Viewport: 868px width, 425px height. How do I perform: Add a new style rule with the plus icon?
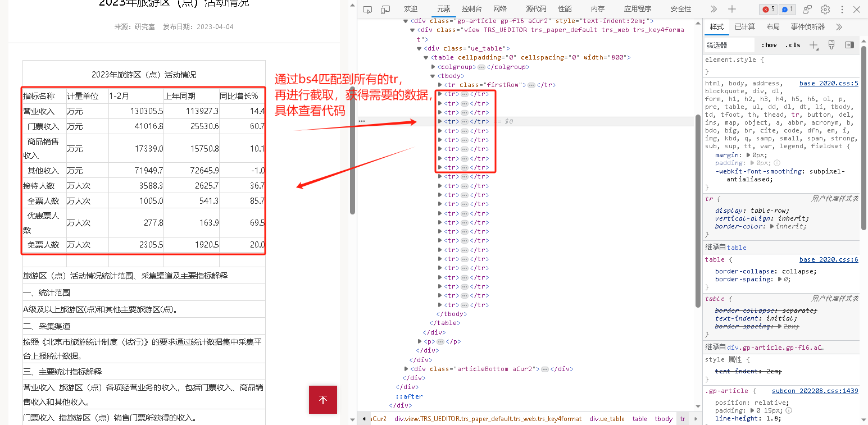[814, 44]
